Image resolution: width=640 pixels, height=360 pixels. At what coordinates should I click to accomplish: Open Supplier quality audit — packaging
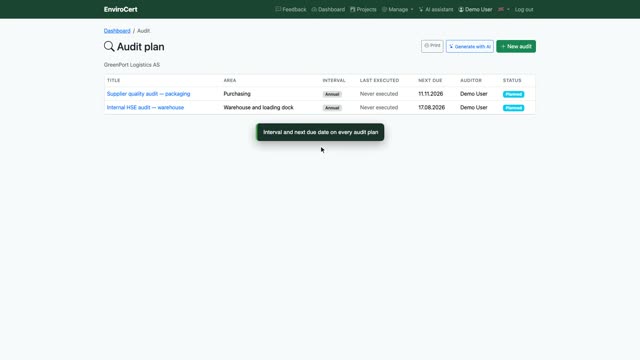(149, 94)
